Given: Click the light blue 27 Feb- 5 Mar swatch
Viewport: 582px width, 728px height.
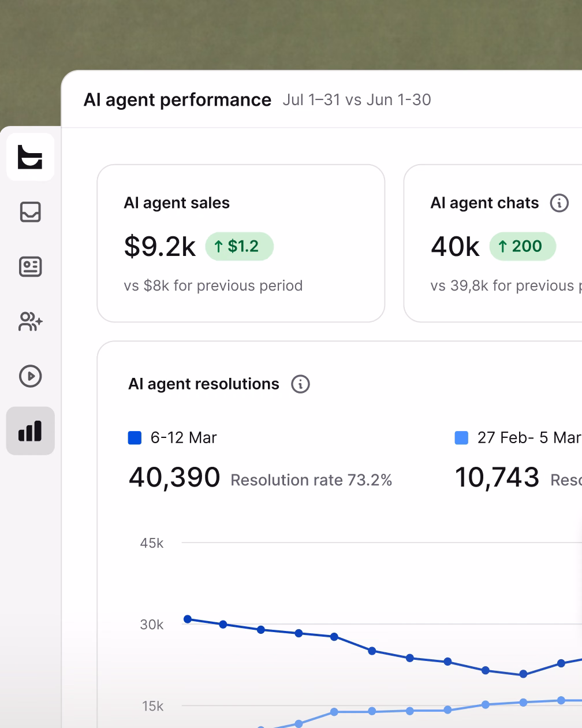Looking at the screenshot, I should point(461,438).
